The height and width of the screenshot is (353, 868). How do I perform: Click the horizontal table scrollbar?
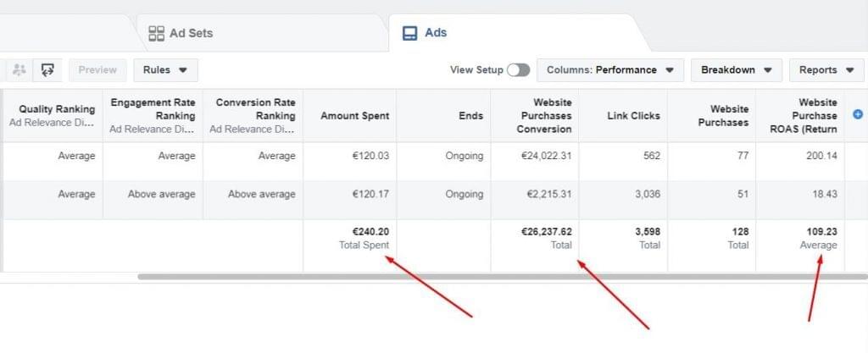pyautogui.click(x=500, y=276)
